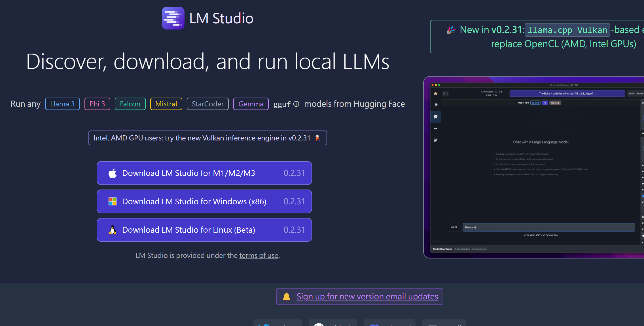Click the 7B model info tag in the preview
The height and width of the screenshot is (326, 644).
pyautogui.click(x=545, y=103)
